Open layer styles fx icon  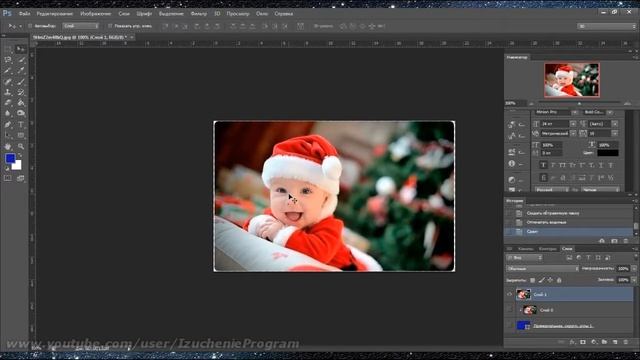click(572, 342)
